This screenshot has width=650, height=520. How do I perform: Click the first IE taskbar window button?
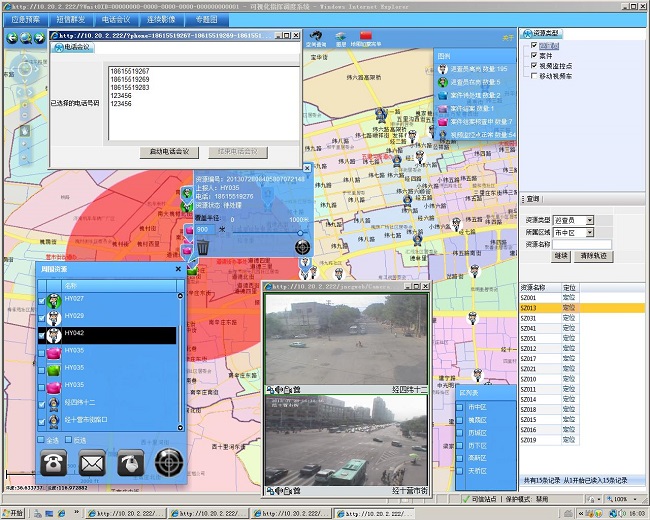125,513
